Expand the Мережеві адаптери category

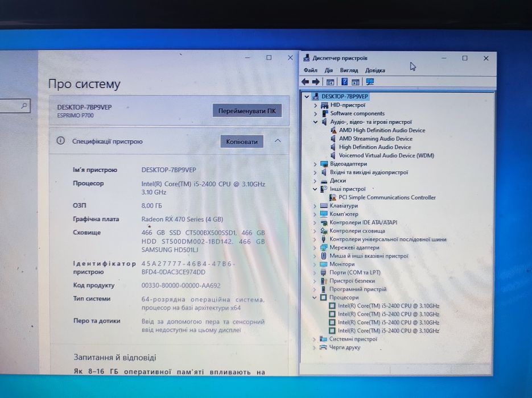(315, 248)
